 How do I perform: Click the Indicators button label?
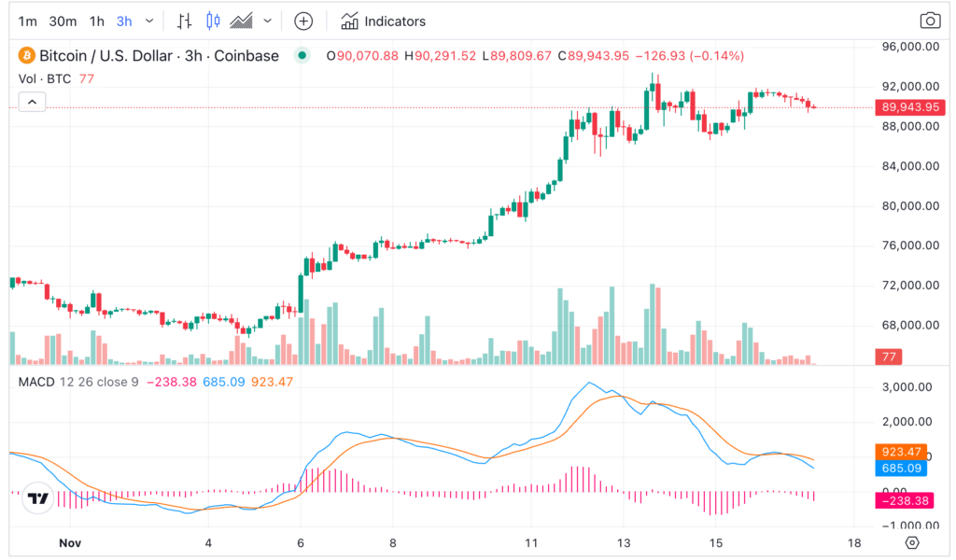tap(396, 21)
